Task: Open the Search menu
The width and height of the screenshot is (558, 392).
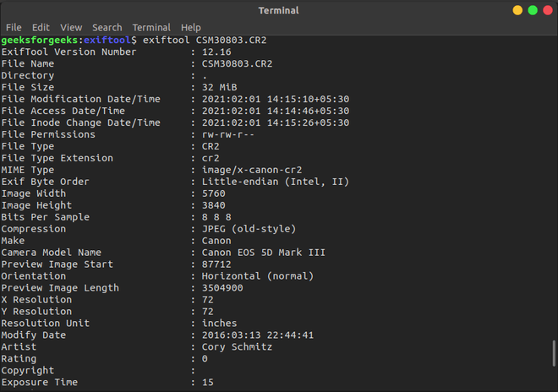Action: 107,27
